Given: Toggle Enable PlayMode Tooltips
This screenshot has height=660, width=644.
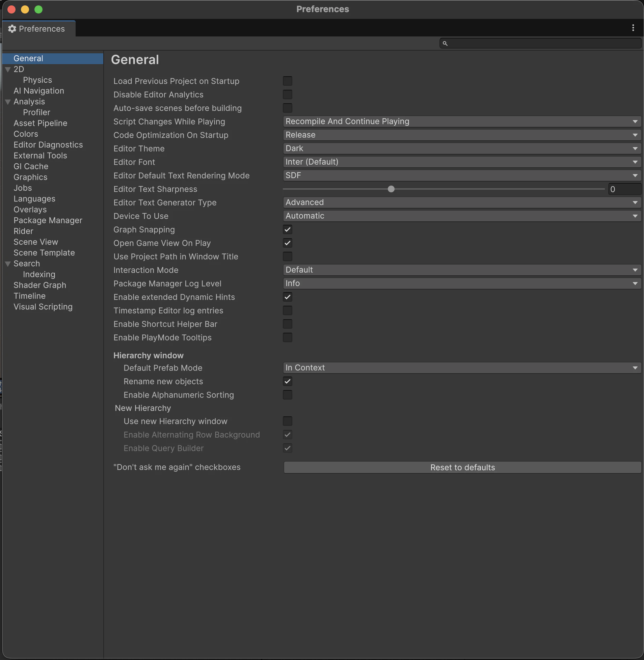Looking at the screenshot, I should tap(288, 338).
